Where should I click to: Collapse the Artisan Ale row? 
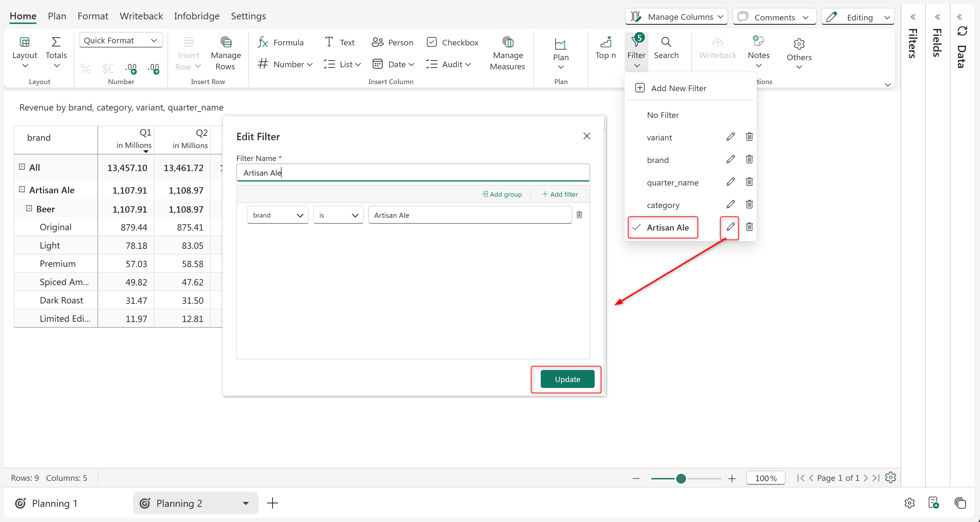click(x=22, y=190)
